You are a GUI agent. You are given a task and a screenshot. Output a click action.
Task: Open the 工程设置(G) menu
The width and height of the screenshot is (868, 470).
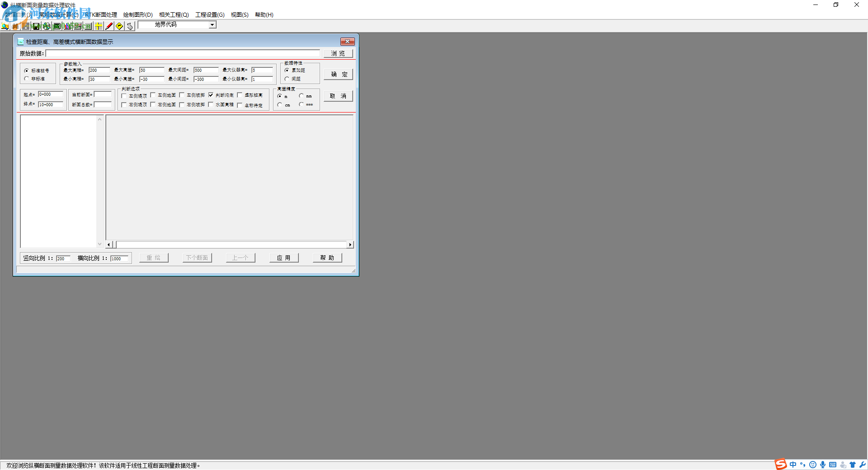210,15
